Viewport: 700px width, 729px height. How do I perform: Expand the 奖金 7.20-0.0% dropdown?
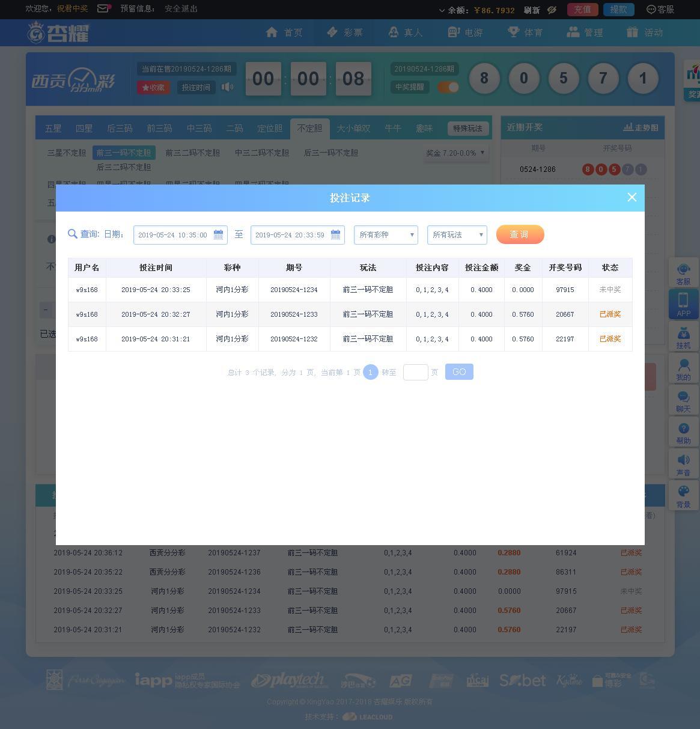pos(455,153)
